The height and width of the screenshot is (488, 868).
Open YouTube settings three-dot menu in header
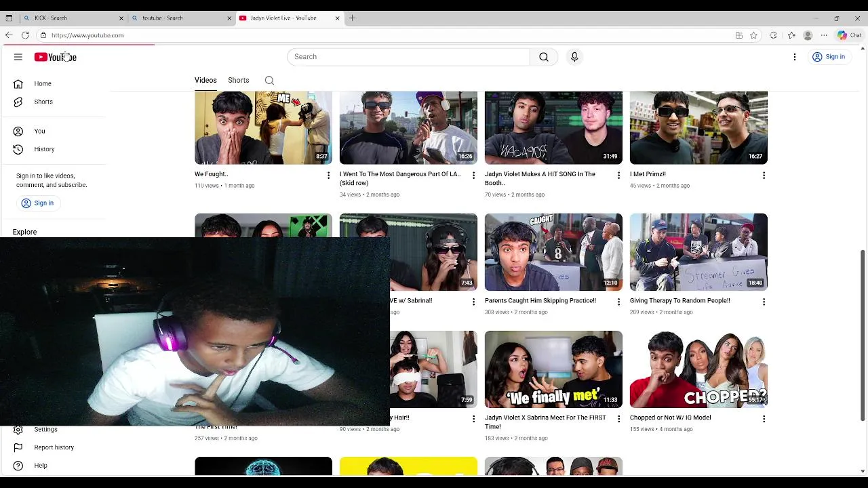click(x=795, y=57)
